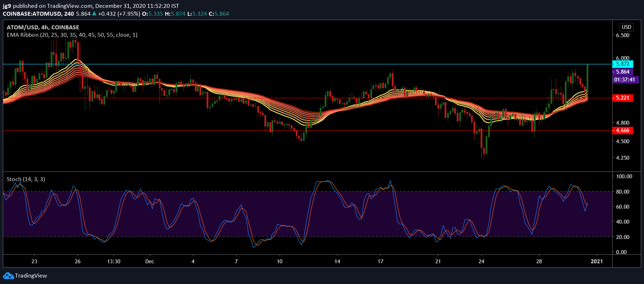Click the tall green latest candlestick
This screenshot has width=644, height=284.
click(x=587, y=78)
